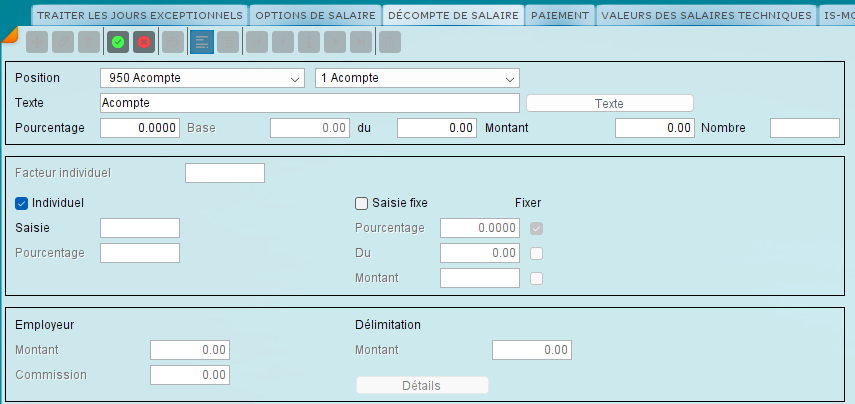Uncheck the Individuel checkbox
Image resolution: width=855 pixels, height=404 pixels.
21,204
